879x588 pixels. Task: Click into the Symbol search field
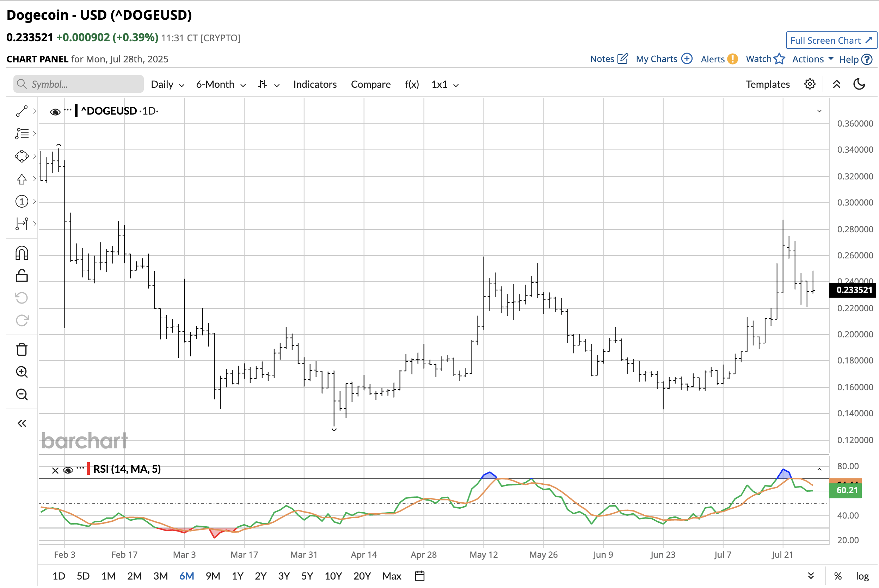click(x=78, y=84)
